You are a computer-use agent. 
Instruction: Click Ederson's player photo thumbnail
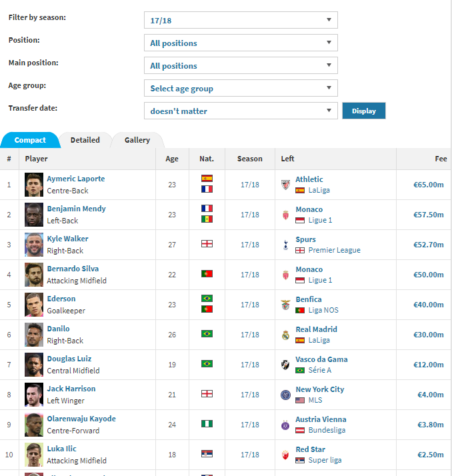[x=34, y=305]
